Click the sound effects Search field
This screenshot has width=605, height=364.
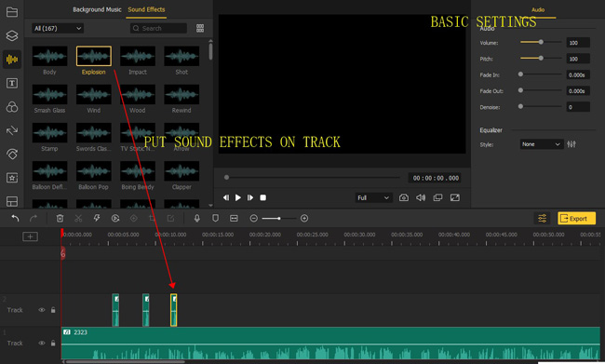click(158, 28)
